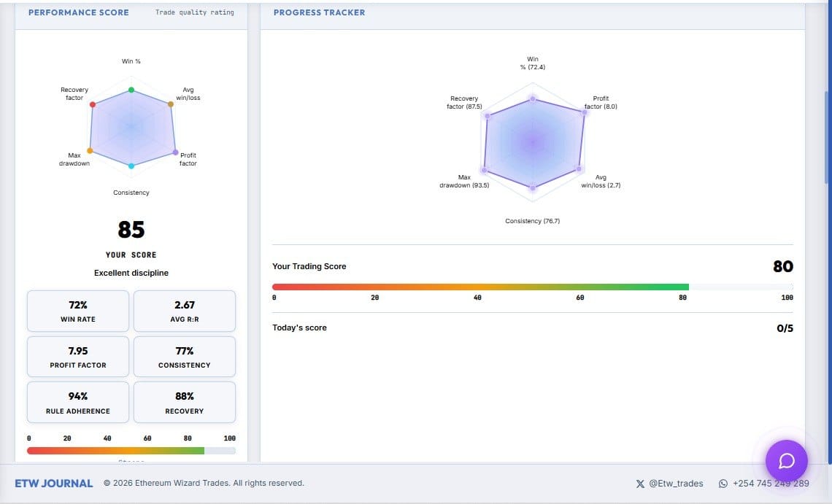Click the orange Avg win/loss radar point
Image resolution: width=832 pixels, height=504 pixels.
[170, 104]
